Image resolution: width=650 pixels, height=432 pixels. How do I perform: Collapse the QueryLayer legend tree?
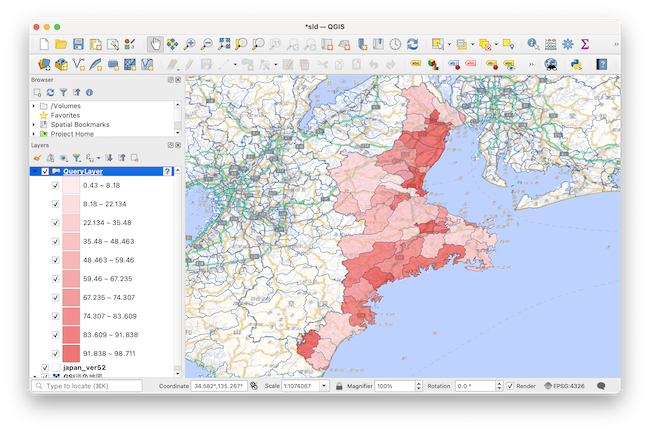35,171
